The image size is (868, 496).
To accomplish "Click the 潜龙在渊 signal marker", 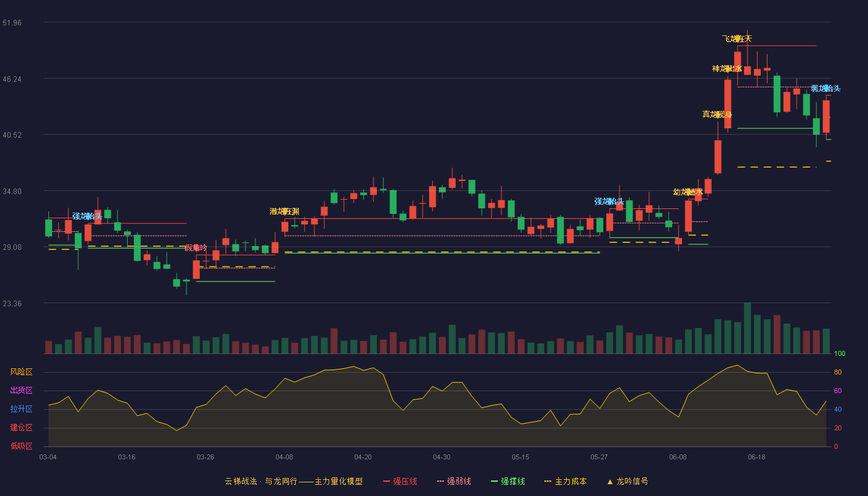I will tap(285, 212).
